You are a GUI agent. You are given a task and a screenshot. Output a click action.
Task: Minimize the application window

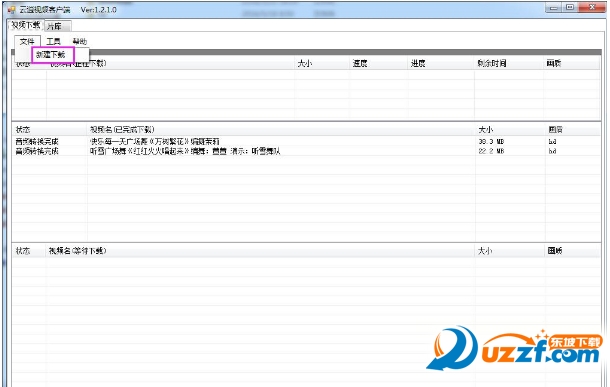(x=553, y=7)
